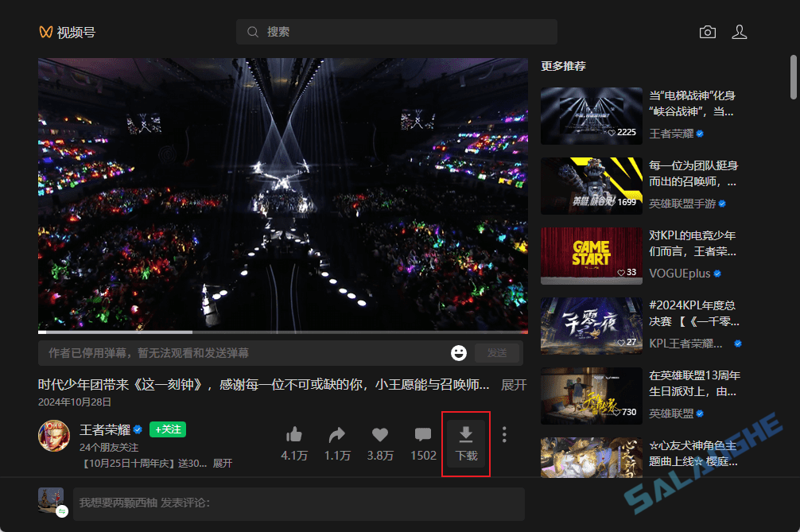The height and width of the screenshot is (532, 800).
Task: Expand the author description text
Action: tap(223, 463)
